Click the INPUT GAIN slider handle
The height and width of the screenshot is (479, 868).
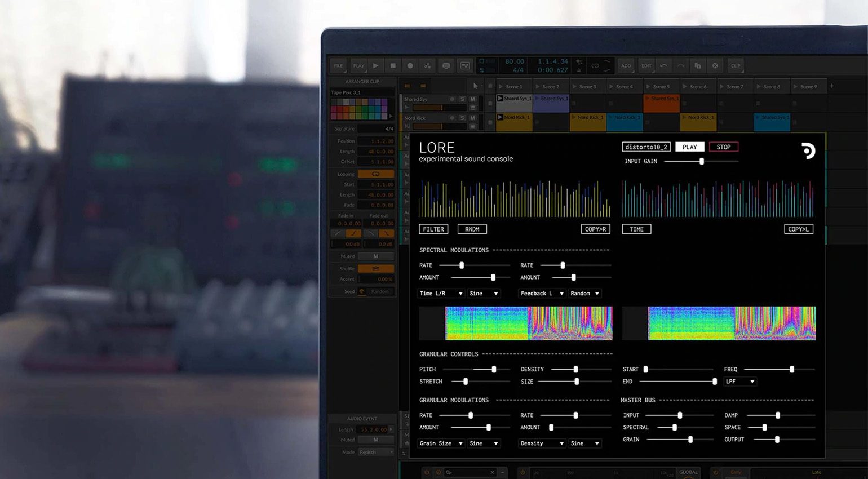[x=702, y=162]
